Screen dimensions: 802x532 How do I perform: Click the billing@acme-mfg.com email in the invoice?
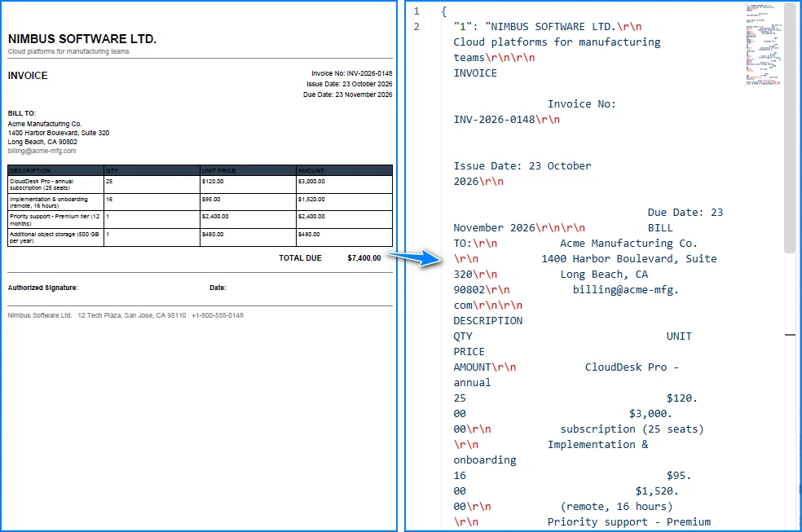point(42,151)
